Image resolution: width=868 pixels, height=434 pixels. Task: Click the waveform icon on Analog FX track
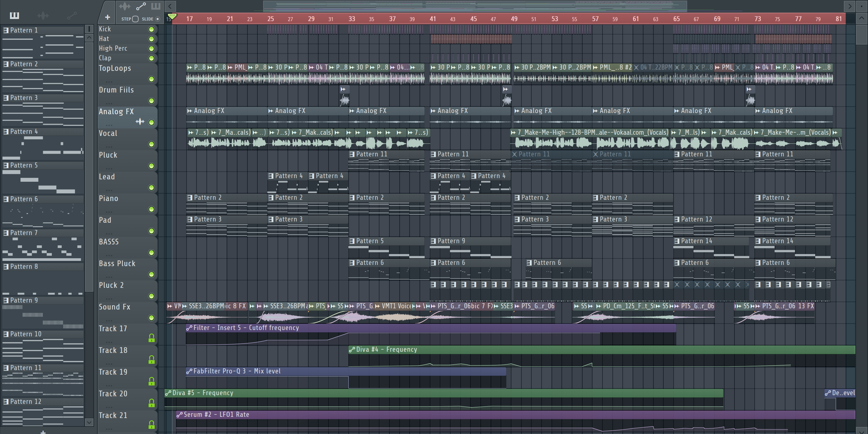(140, 122)
